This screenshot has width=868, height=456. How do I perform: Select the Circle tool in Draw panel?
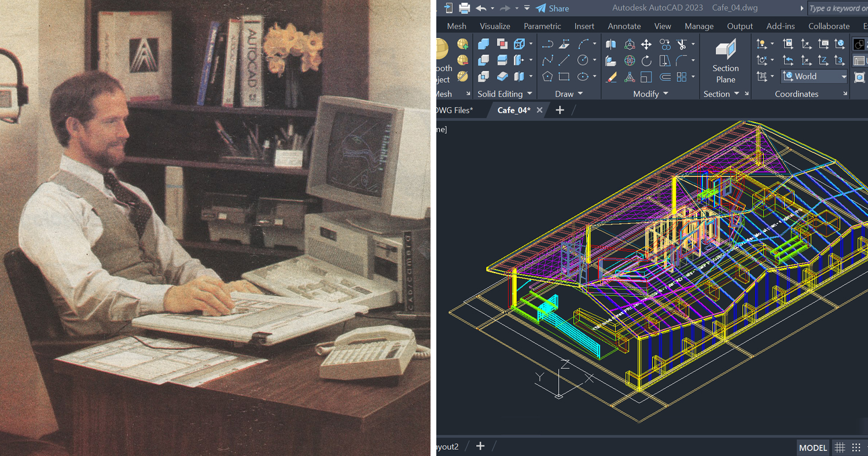tap(583, 60)
